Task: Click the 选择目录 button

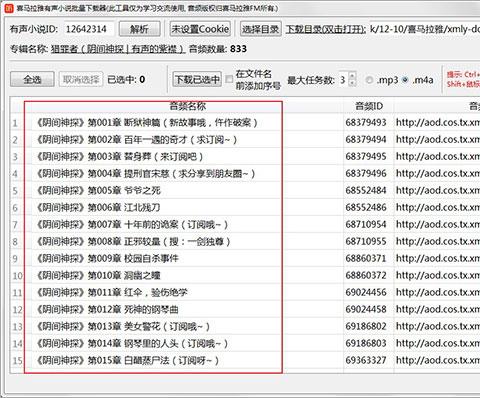Action: (x=261, y=29)
